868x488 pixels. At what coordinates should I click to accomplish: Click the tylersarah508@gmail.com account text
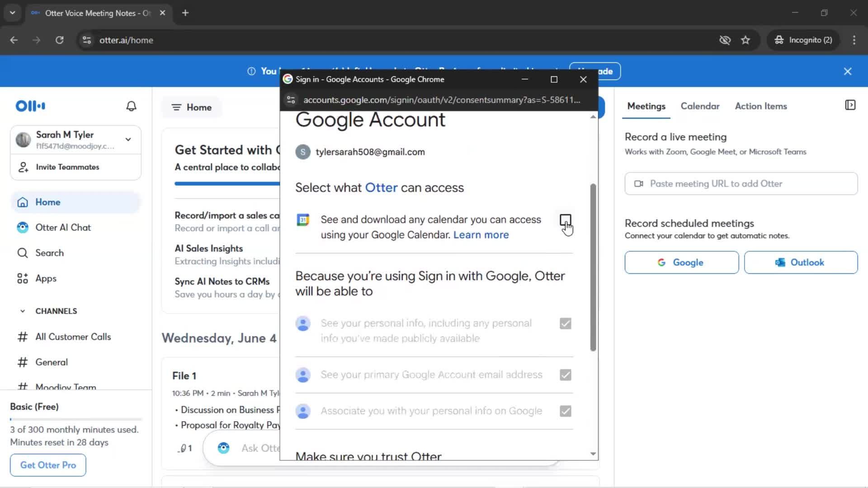point(370,152)
